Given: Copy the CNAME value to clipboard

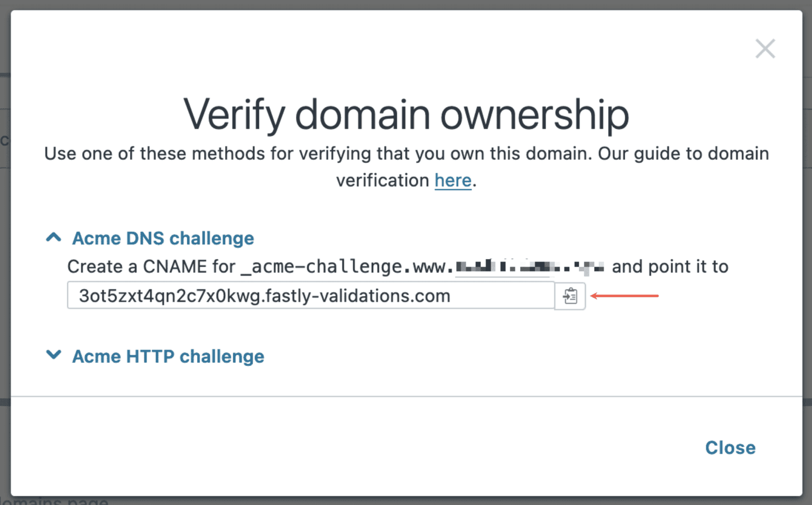Looking at the screenshot, I should click(x=570, y=296).
